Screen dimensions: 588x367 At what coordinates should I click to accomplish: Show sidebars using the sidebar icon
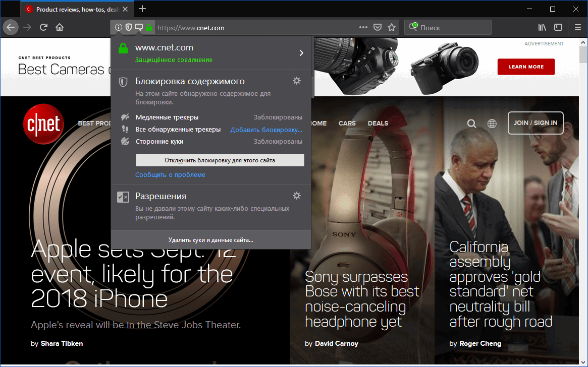(558, 27)
